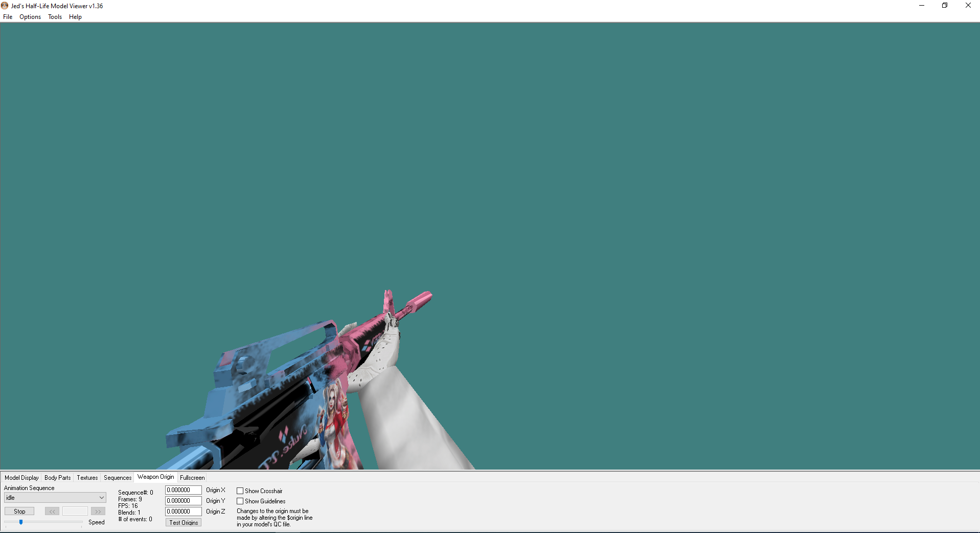980x533 pixels.
Task: Click the 'Animation Sequence' label
Action: (29, 488)
